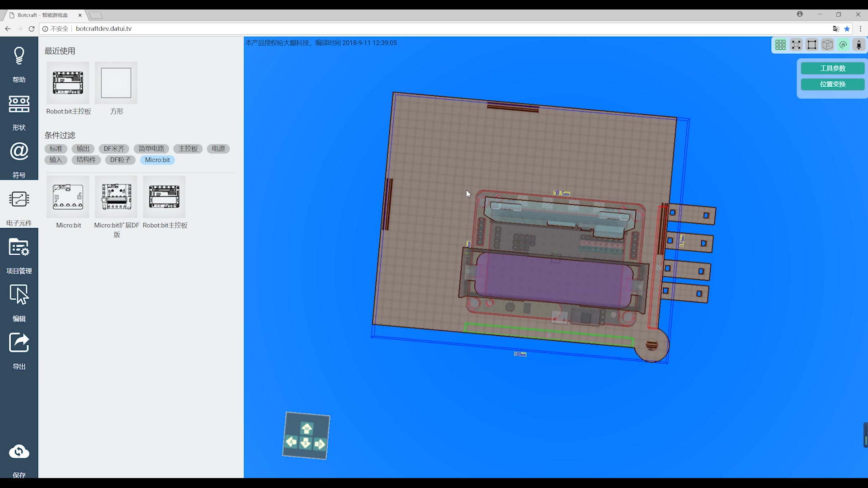Open 项目管理 project management
The image size is (868, 488).
coord(19,248)
